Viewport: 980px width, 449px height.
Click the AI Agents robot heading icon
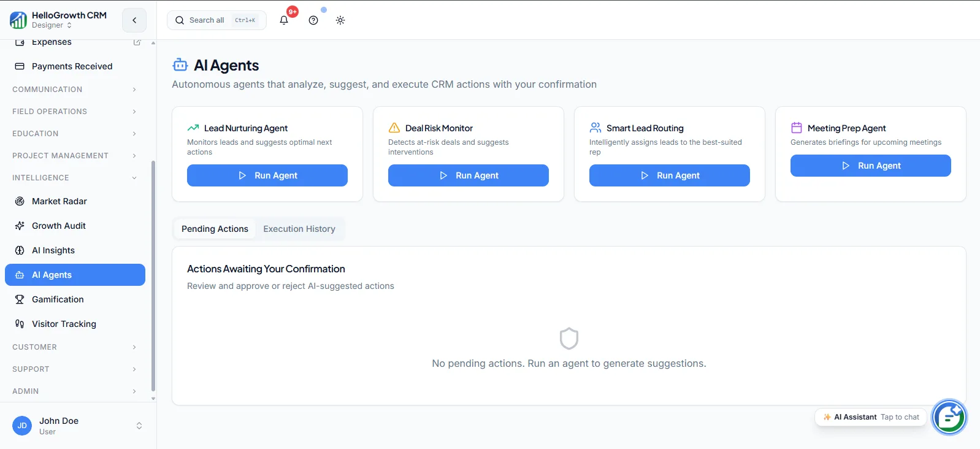[180, 65]
